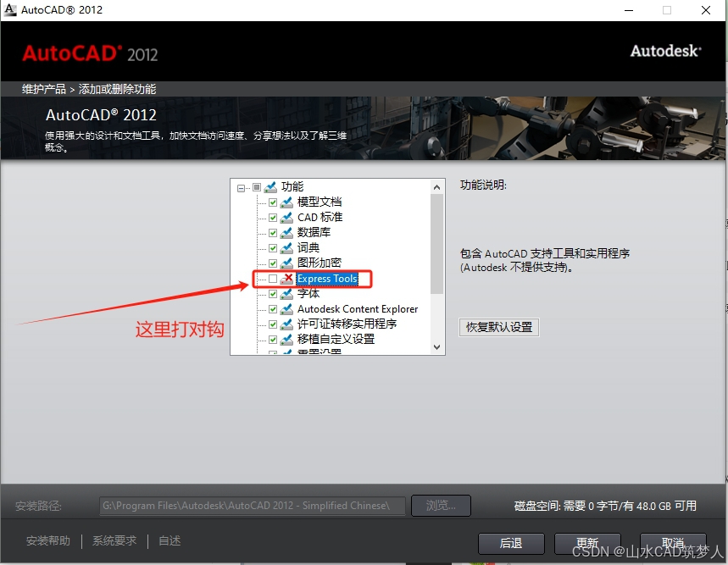Toggle the 功能 root tri-state checkbox
The image size is (728, 565).
click(x=257, y=187)
